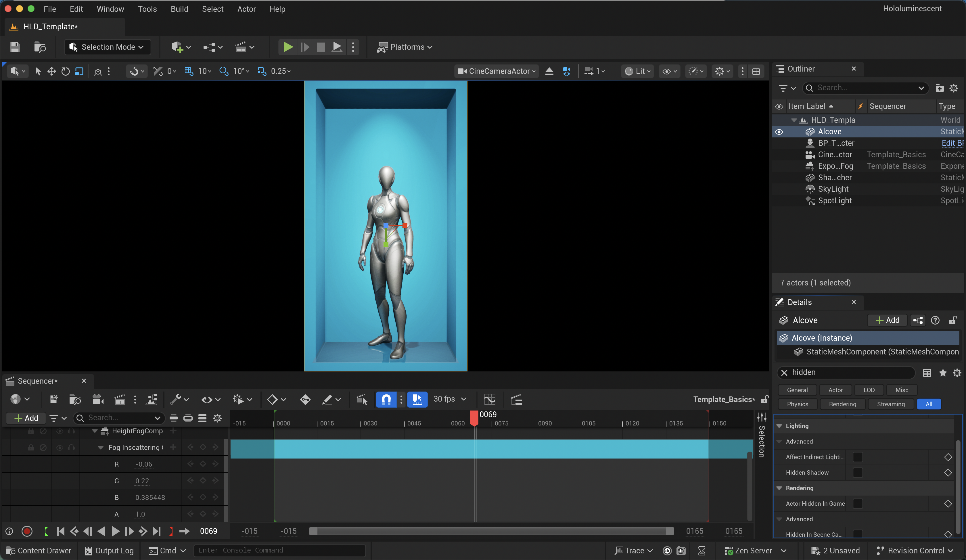Click the Content Drawer button
The image size is (966, 560).
click(39, 551)
